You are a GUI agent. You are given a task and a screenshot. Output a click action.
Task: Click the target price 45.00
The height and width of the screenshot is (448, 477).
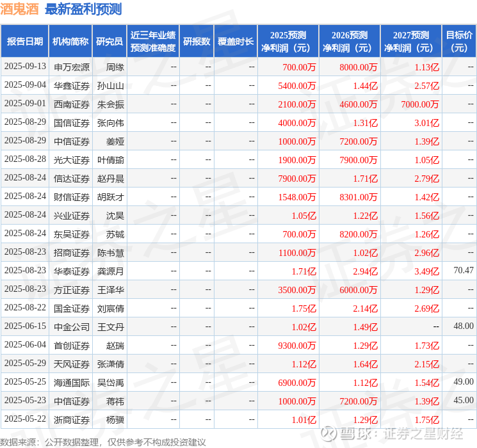coord(464,400)
